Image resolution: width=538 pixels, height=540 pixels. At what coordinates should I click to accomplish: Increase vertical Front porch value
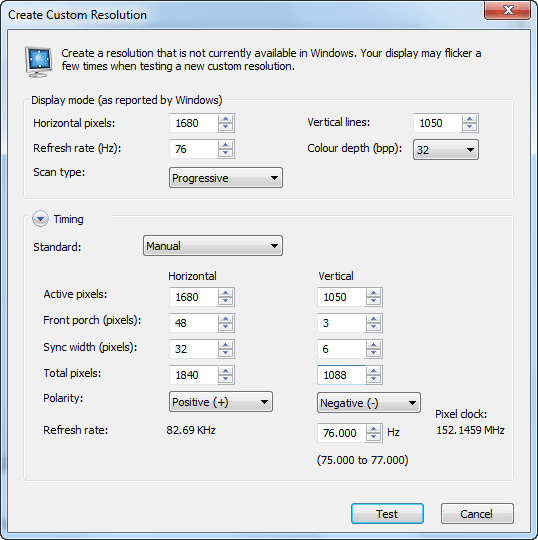(x=374, y=319)
